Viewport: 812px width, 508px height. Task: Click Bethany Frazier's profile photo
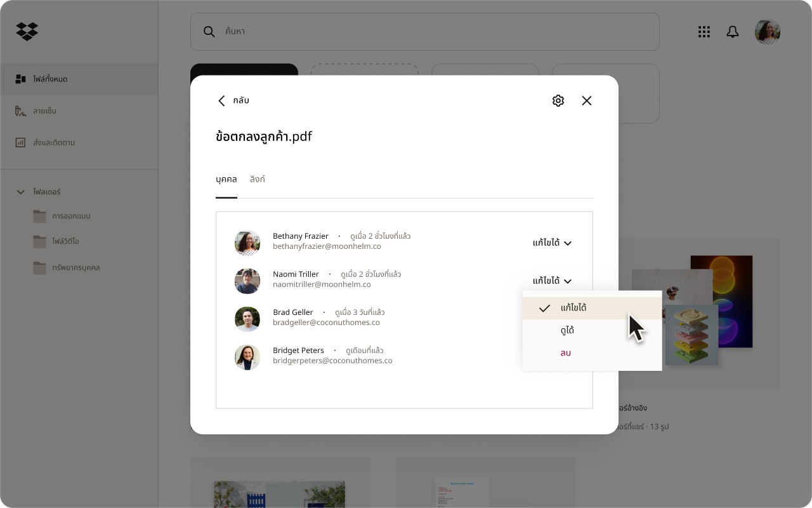click(247, 243)
